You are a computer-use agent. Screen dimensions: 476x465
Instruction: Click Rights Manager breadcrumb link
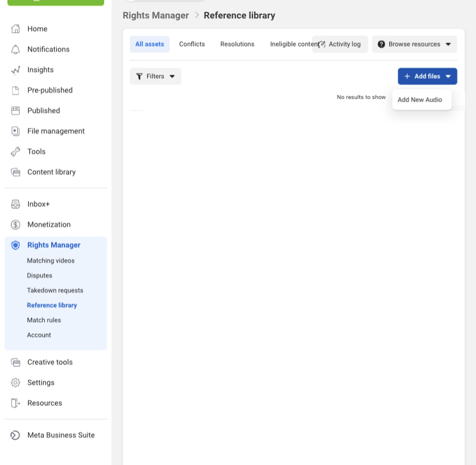click(x=156, y=16)
